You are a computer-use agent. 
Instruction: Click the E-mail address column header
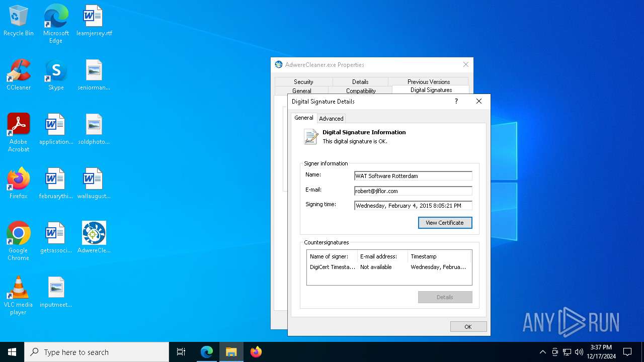tap(382, 256)
